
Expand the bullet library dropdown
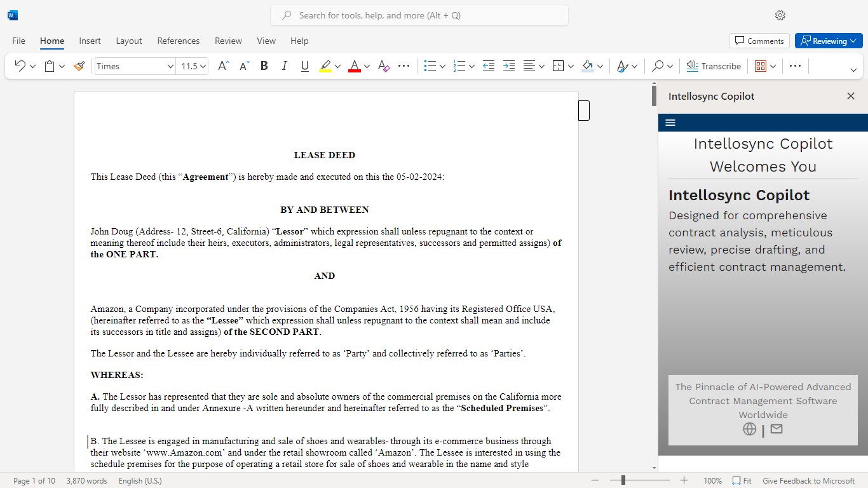pos(442,66)
